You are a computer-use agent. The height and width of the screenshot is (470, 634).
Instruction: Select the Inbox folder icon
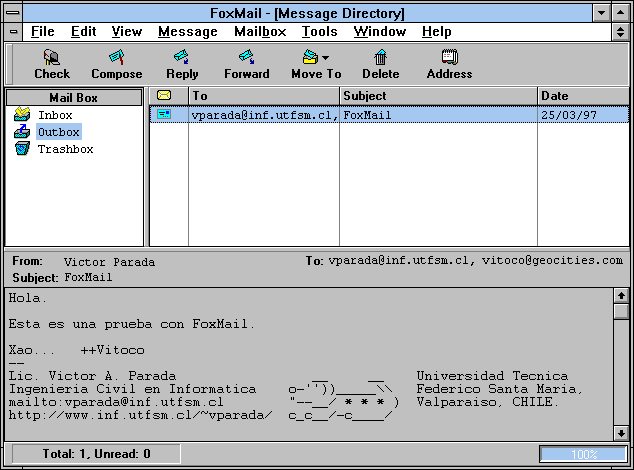click(x=22, y=114)
